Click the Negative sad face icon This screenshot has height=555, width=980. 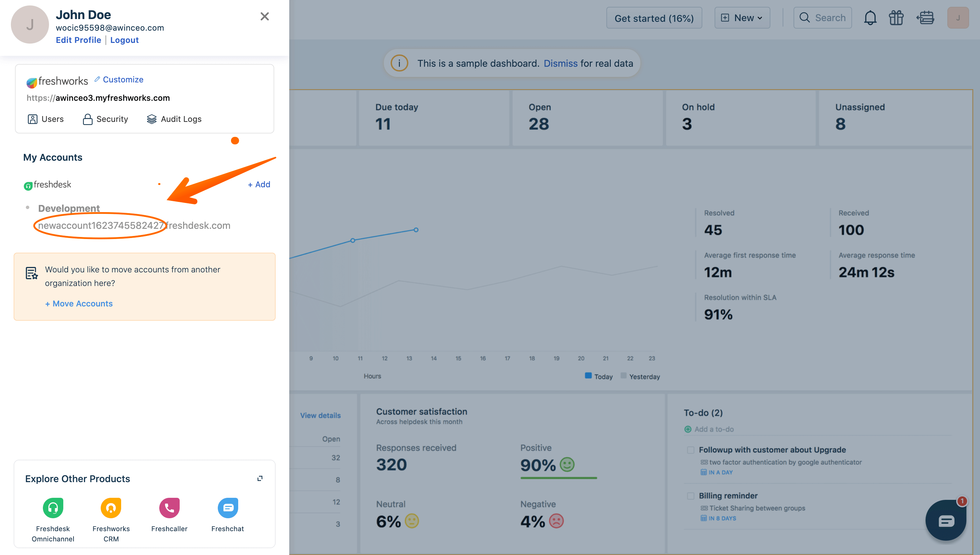[x=556, y=521]
